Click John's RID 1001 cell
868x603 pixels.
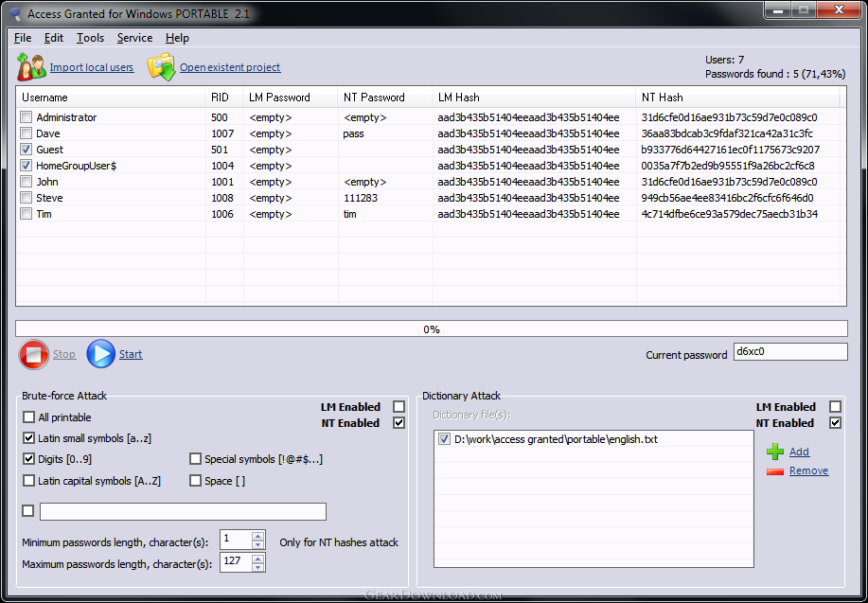222,182
